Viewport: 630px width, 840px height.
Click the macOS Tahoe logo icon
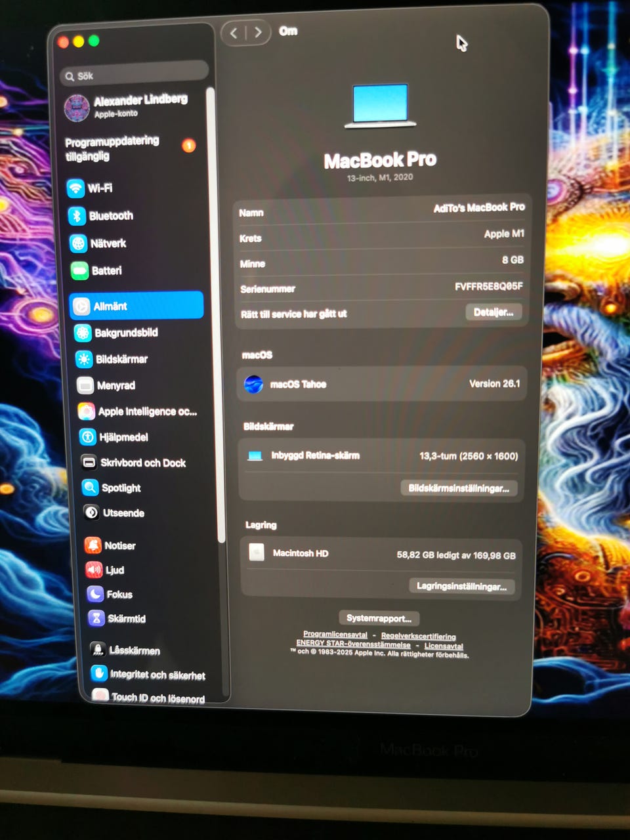[253, 385]
